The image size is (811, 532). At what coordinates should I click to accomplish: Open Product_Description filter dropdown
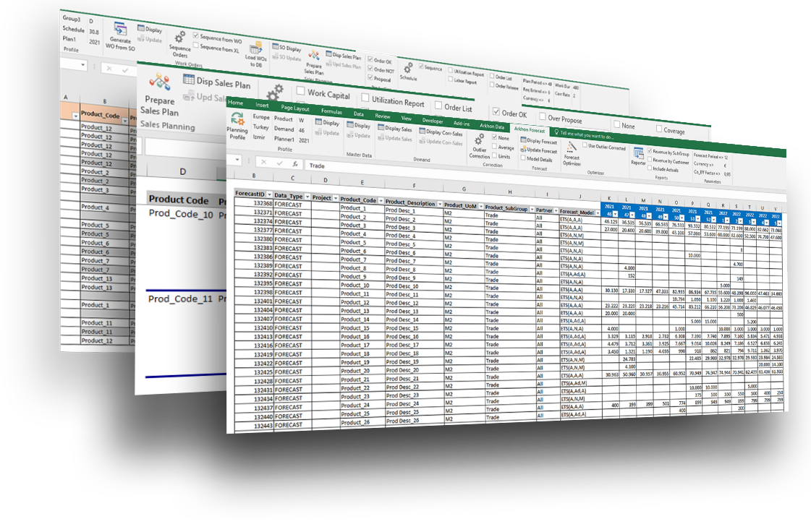[x=440, y=205]
